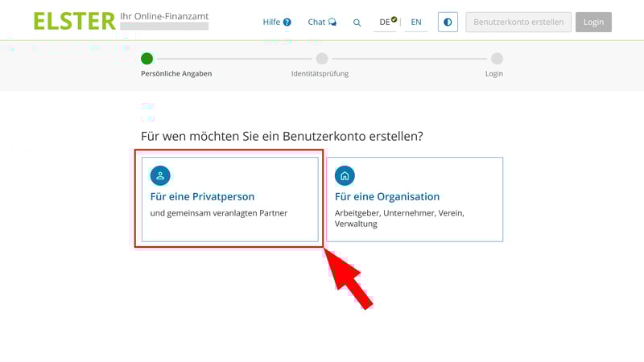644x362 pixels.
Task: Click the 'Identitätsprüfung' step label
Action: pos(320,74)
